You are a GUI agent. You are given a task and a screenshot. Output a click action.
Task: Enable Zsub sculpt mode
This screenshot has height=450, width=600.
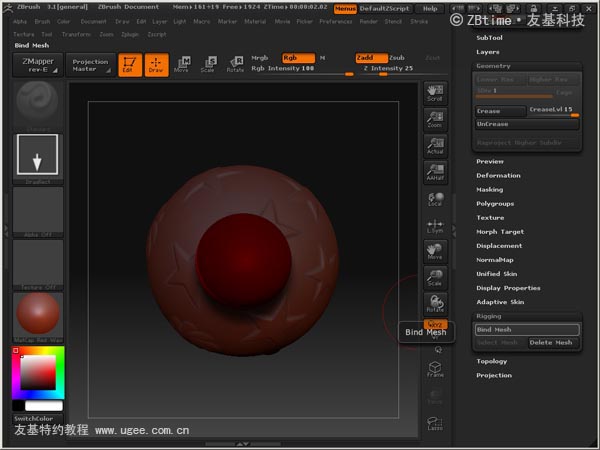pyautogui.click(x=397, y=58)
